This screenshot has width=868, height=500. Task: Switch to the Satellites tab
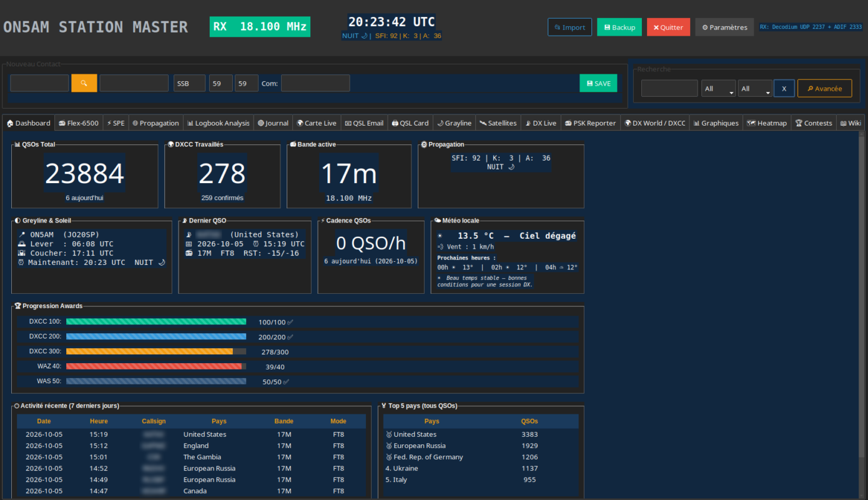[x=498, y=123]
